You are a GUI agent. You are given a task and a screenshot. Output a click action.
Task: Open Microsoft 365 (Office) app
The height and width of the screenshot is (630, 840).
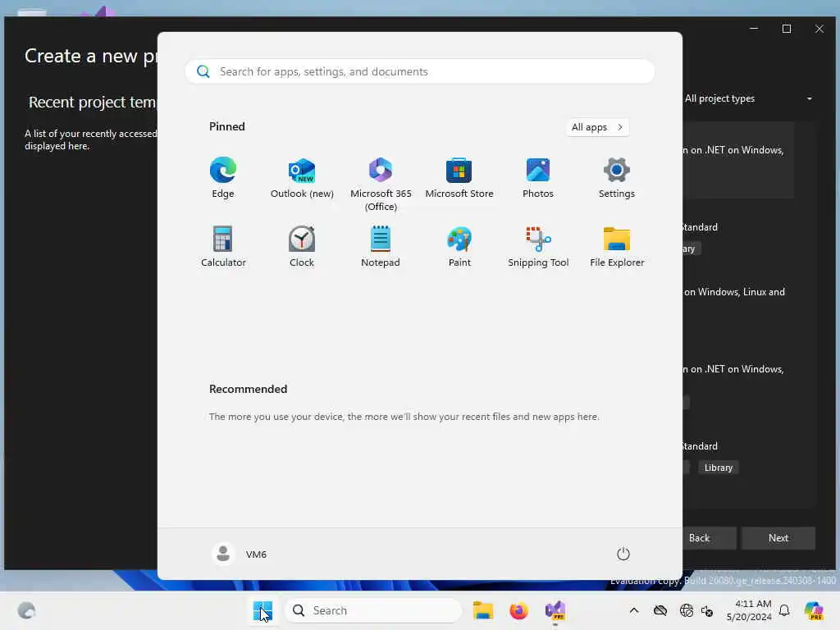(x=381, y=185)
